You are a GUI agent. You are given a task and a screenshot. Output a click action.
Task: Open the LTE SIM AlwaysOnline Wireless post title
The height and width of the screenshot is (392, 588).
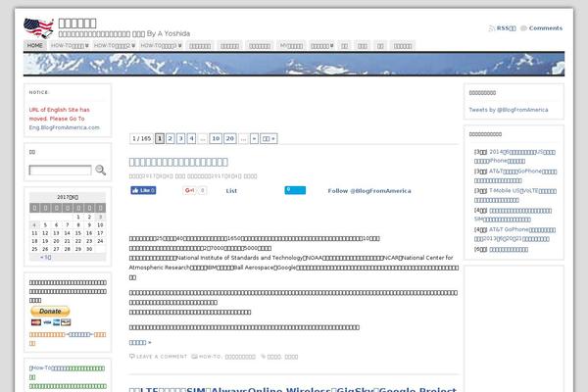pos(292,389)
